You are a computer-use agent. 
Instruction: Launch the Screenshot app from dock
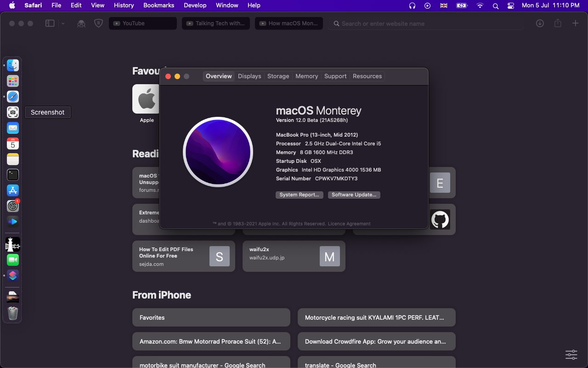coord(13,112)
